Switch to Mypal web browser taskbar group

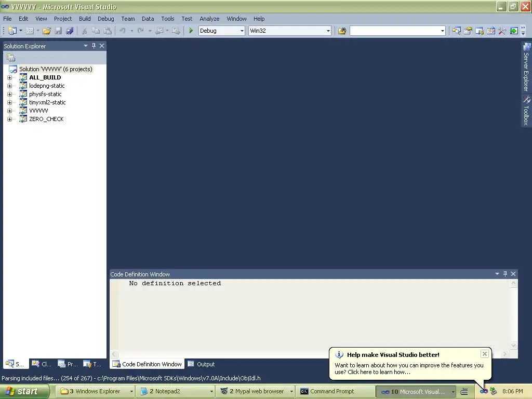coord(256,392)
